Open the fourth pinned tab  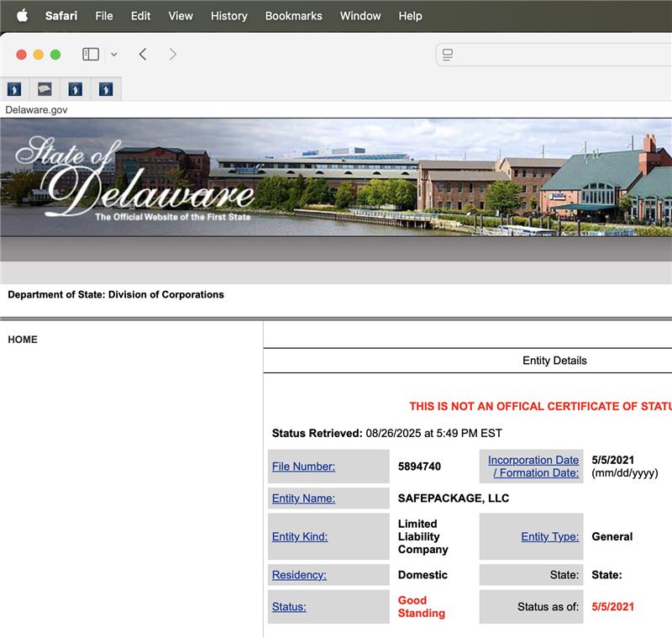[x=106, y=89]
